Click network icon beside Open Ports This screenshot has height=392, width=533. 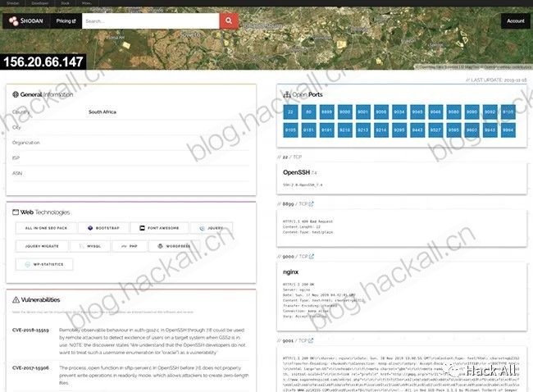point(287,94)
